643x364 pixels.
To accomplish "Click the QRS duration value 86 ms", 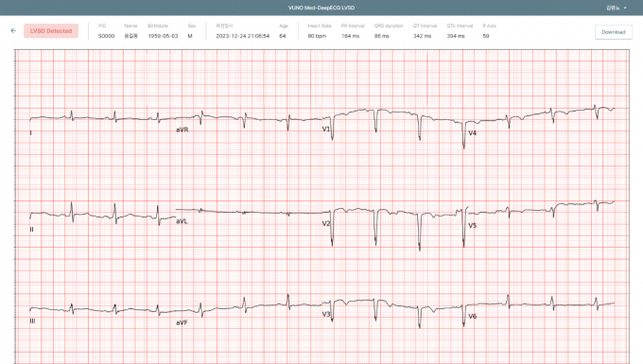I will tap(381, 36).
